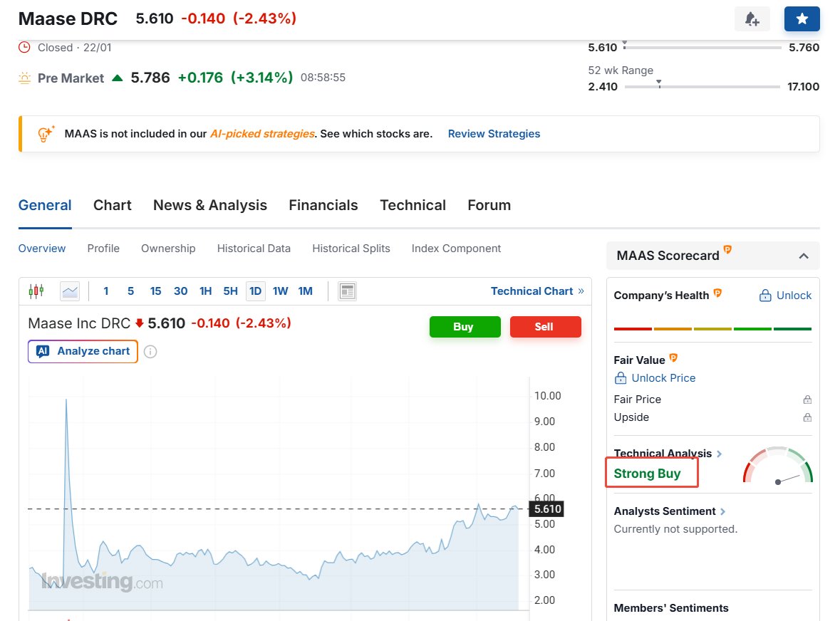Viewport: 840px width, 621px height.
Task: Click the Strong Buy rating text
Action: [647, 474]
